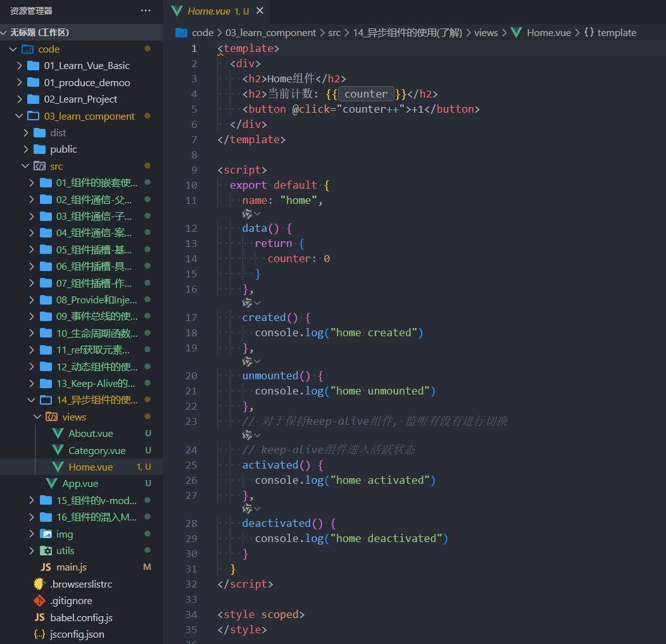Click the opening <template> tag on line 1
The image size is (666, 644).
pyautogui.click(x=248, y=48)
